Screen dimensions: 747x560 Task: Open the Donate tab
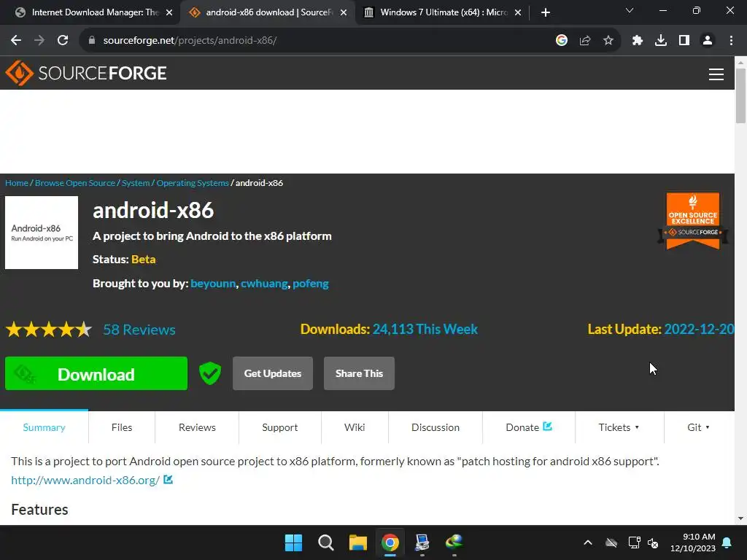point(529,427)
